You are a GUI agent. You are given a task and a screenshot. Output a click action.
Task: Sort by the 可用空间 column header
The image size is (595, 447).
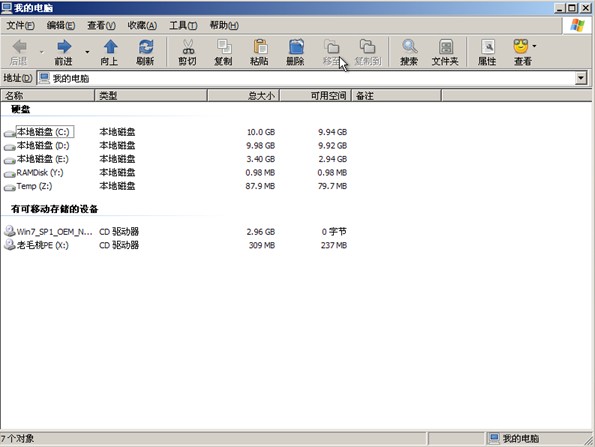click(x=316, y=96)
